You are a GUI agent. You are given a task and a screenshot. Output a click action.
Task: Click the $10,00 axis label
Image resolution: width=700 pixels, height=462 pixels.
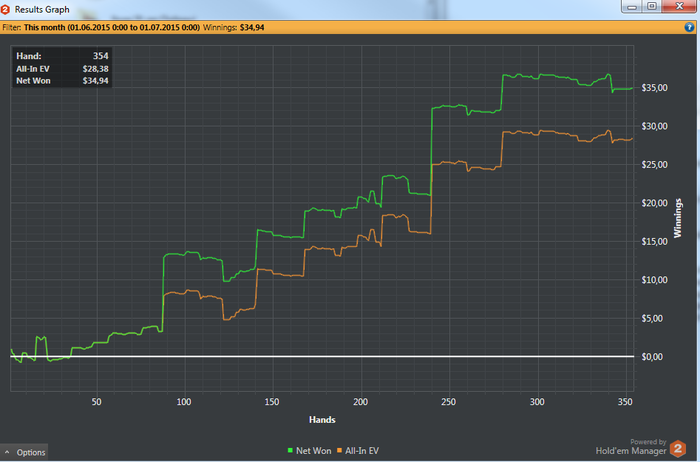654,280
